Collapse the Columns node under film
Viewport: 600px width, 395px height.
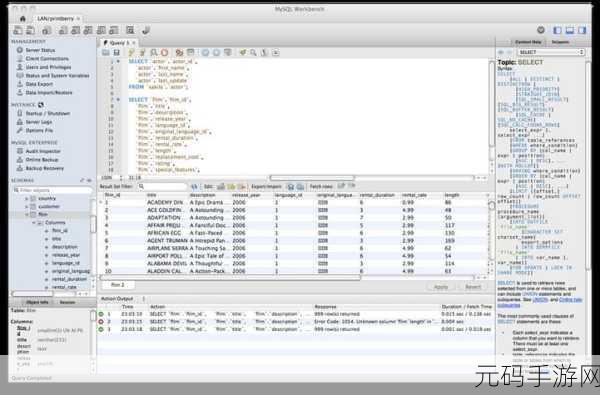coord(34,223)
